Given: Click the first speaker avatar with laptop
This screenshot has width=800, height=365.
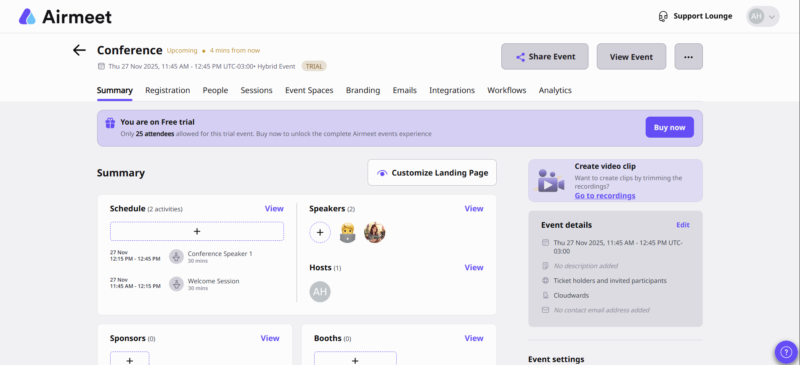Looking at the screenshot, I should pos(347,232).
